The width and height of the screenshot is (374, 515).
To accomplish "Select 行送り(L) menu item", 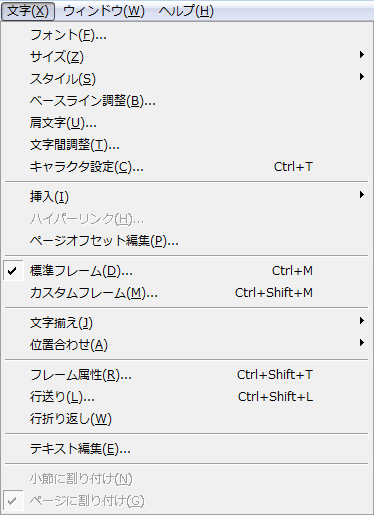I will pyautogui.click(x=187, y=397).
